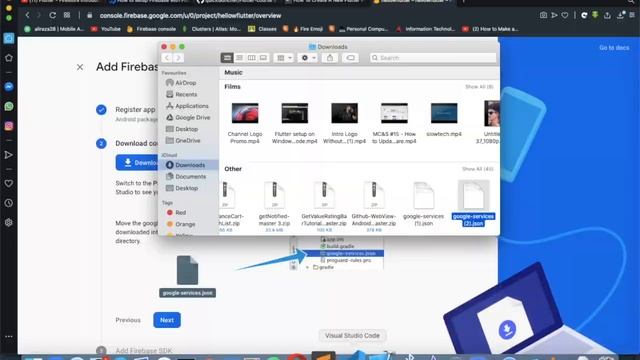Select google-services (2).json file
This screenshot has height=360, width=640.
[473, 204]
